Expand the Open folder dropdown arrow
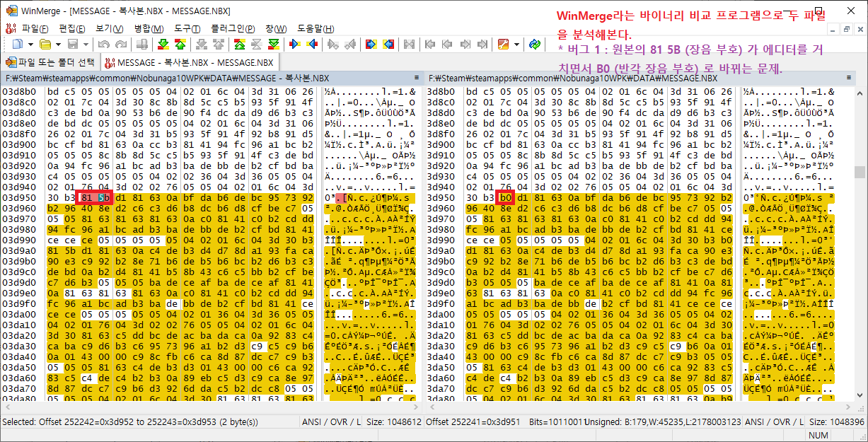 [58, 44]
